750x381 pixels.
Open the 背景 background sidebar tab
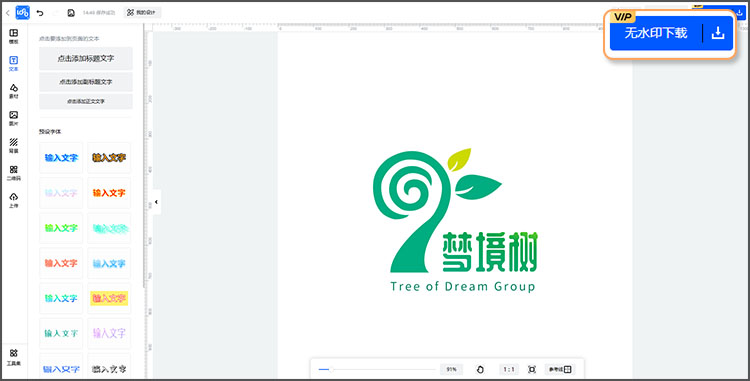14,145
